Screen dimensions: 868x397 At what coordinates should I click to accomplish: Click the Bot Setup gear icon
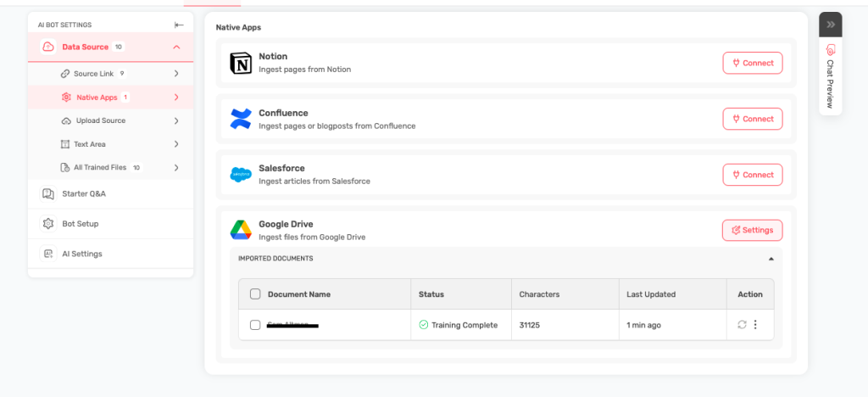point(48,224)
